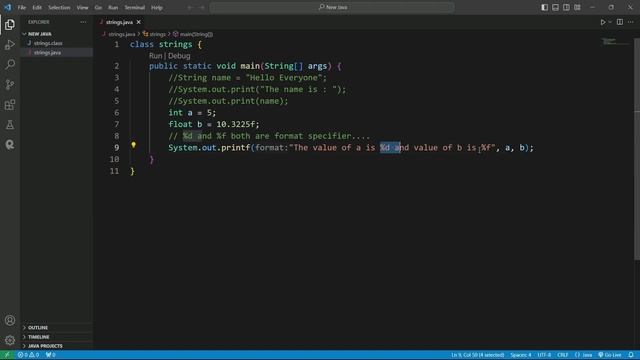Click line number 9
Image resolution: width=640 pixels, height=360 pixels.
click(116, 148)
